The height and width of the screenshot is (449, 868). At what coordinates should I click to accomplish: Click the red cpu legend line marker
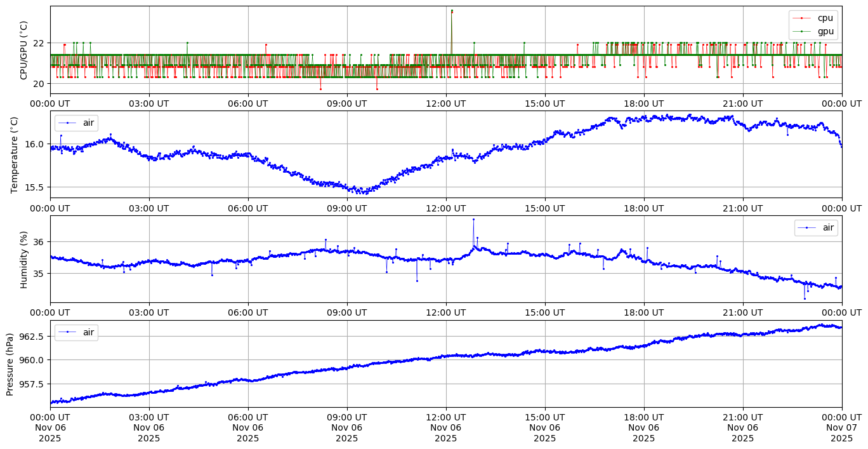[x=801, y=18]
